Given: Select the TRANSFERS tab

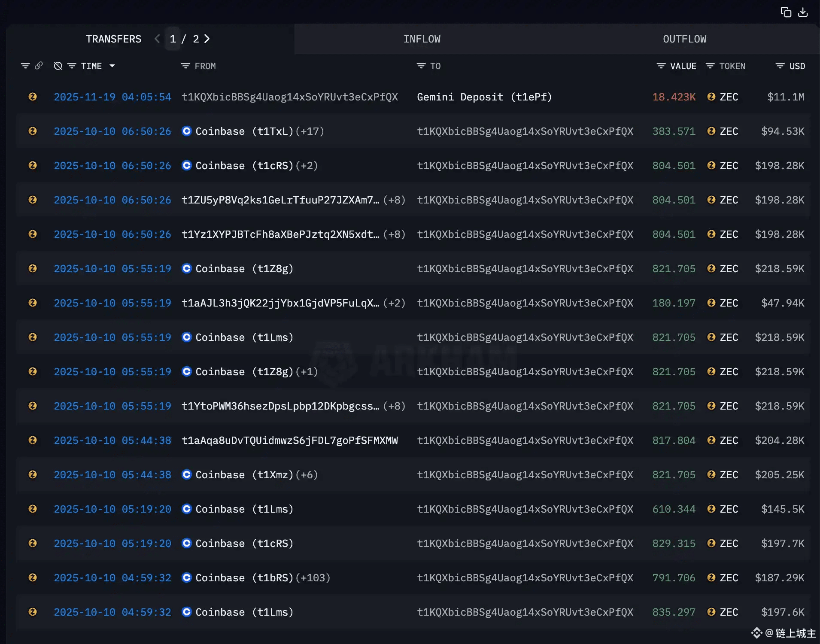Looking at the screenshot, I should [x=113, y=39].
